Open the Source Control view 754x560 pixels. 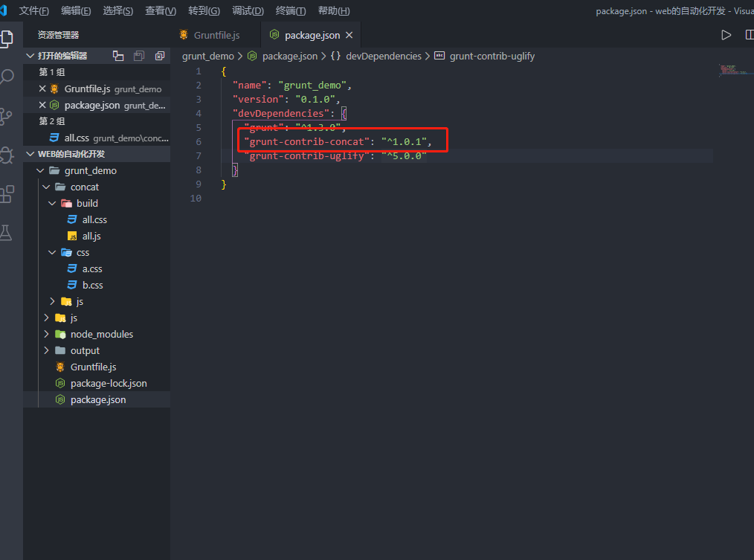[x=6, y=117]
